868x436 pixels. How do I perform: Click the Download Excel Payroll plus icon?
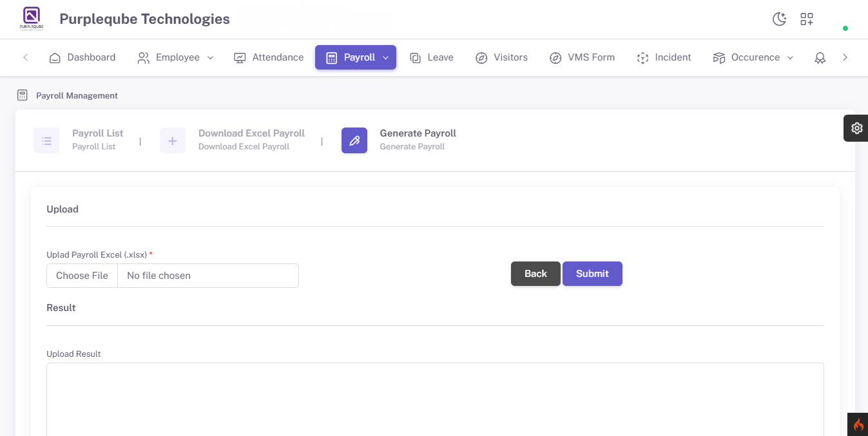(173, 140)
